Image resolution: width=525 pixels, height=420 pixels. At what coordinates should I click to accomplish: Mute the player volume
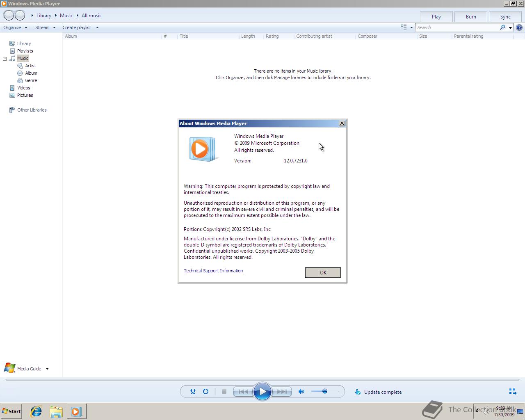point(301,392)
